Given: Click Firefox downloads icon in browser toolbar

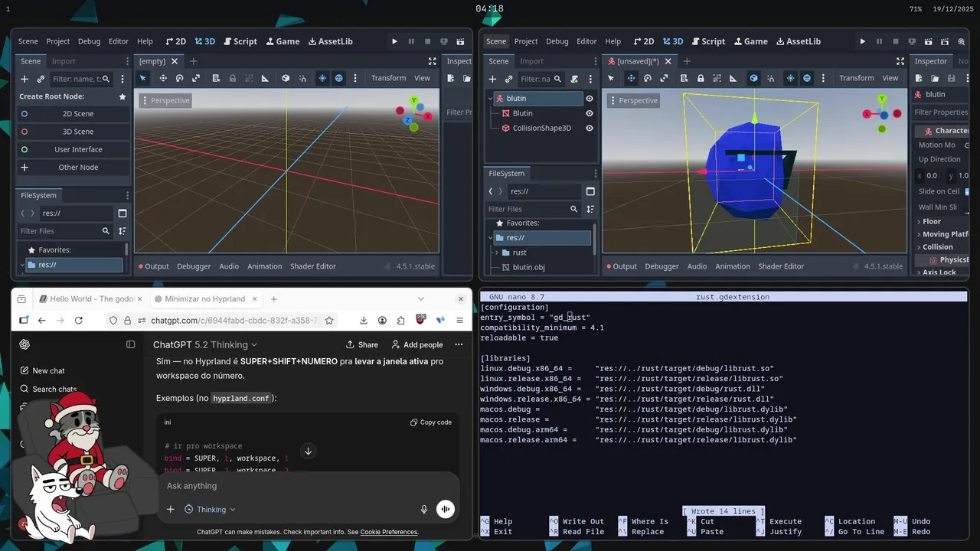Looking at the screenshot, I should point(364,321).
